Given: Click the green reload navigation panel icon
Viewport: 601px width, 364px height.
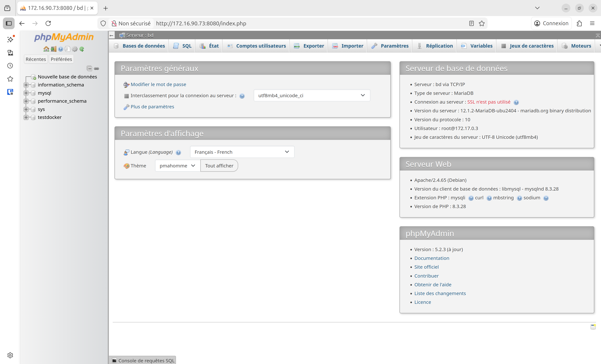Looking at the screenshot, I should click(x=82, y=49).
